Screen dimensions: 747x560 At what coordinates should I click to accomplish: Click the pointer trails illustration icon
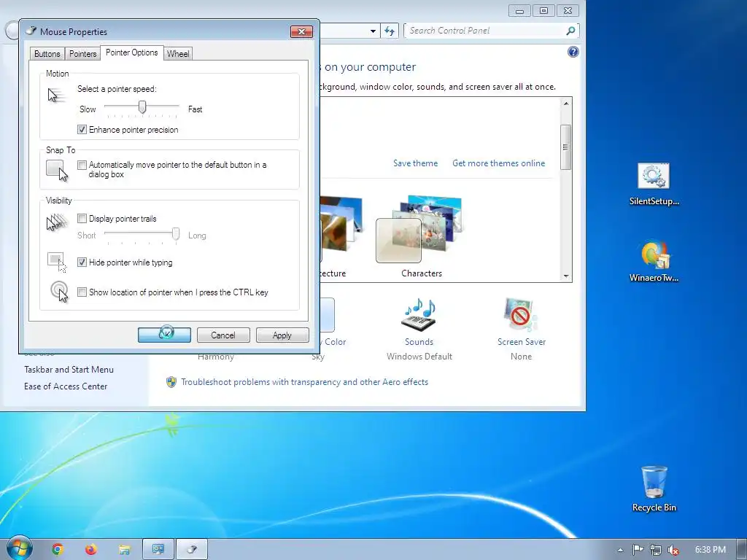(57, 222)
